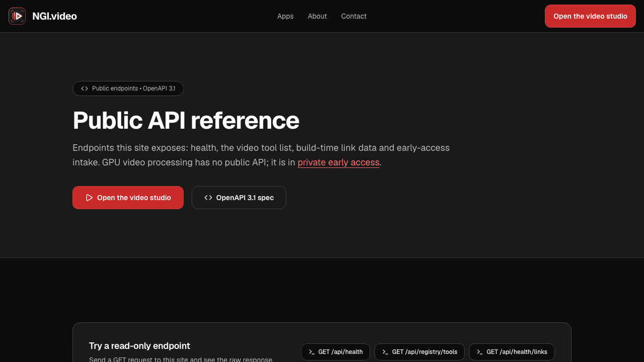Open the NGI.video home link text

click(x=54, y=16)
